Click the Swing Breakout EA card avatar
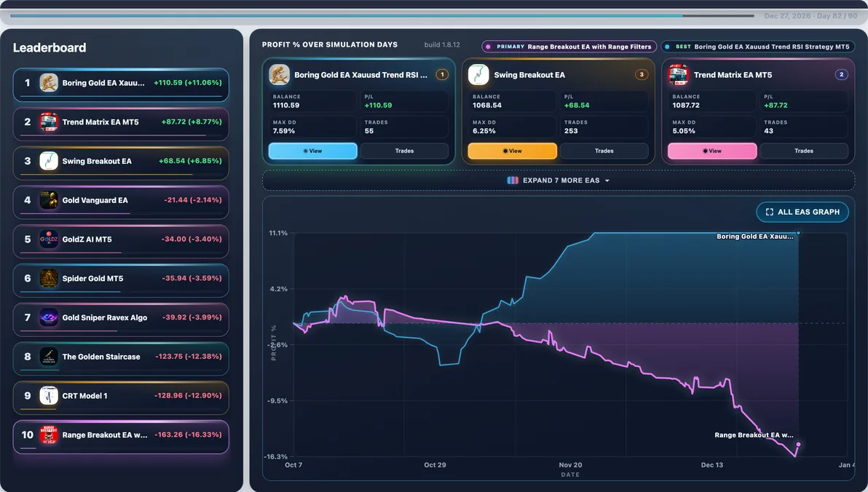 [x=479, y=75]
